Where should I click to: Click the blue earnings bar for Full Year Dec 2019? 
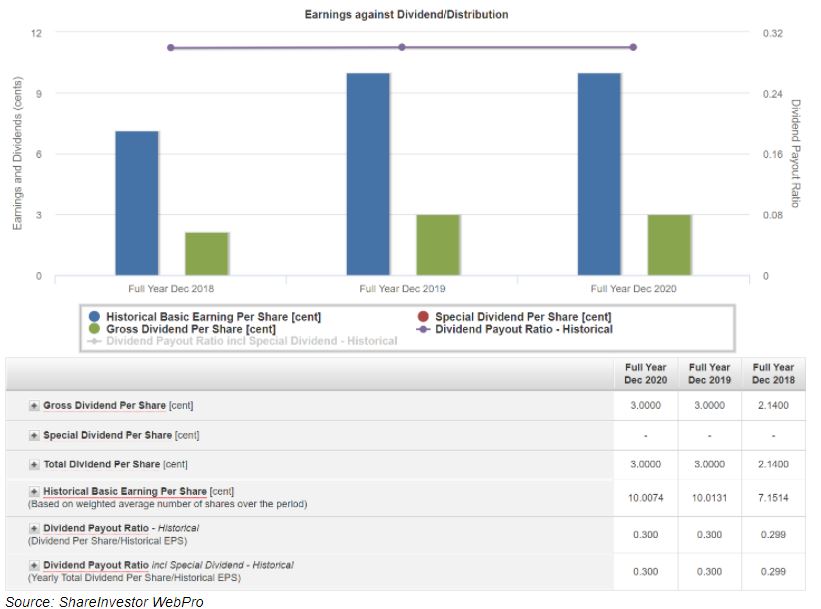[x=368, y=174]
